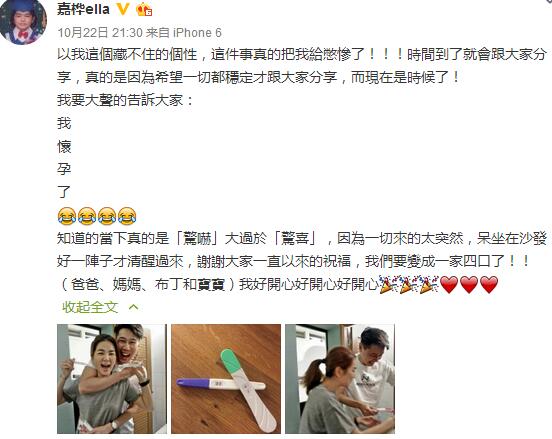Image resolution: width=552 pixels, height=439 pixels.
Task: Click the chevron arrow next to 收起全文
Action: click(x=133, y=307)
